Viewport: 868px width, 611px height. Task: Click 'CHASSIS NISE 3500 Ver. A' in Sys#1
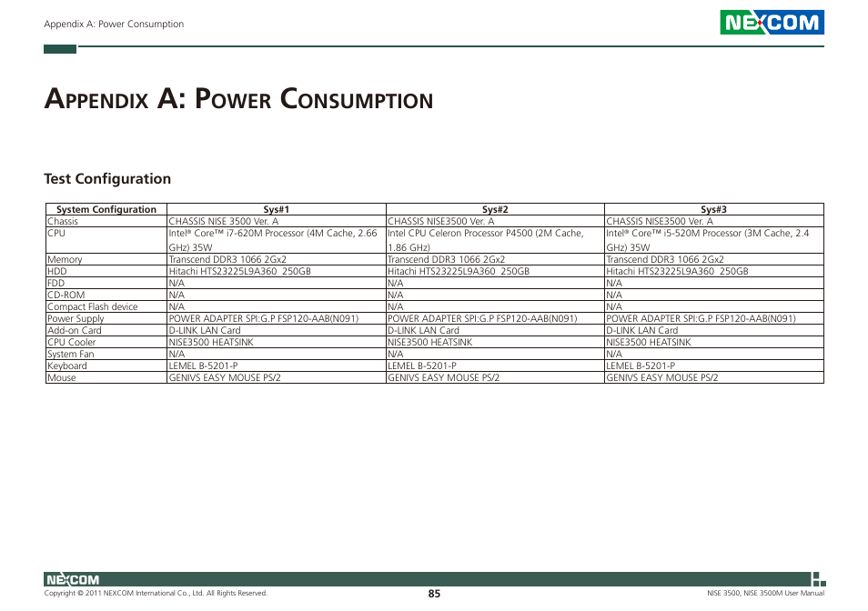click(224, 221)
